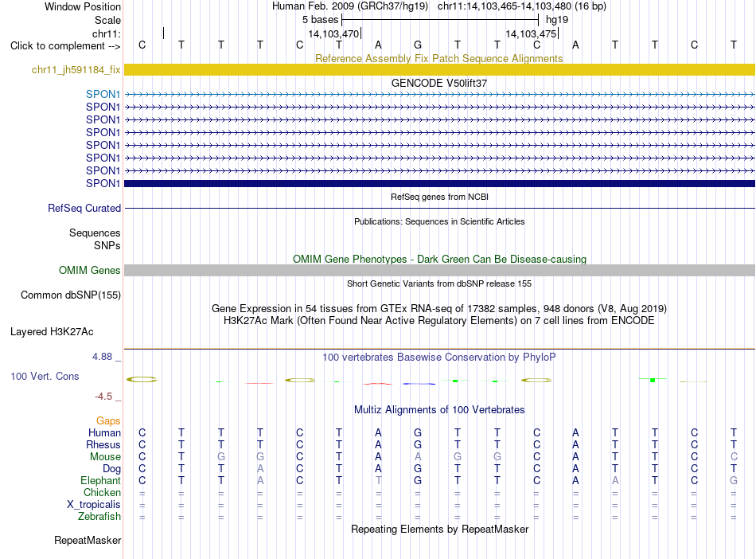Click the blue negative PhyloP conservation bar
This screenshot has width=756, height=559.
click(x=419, y=384)
